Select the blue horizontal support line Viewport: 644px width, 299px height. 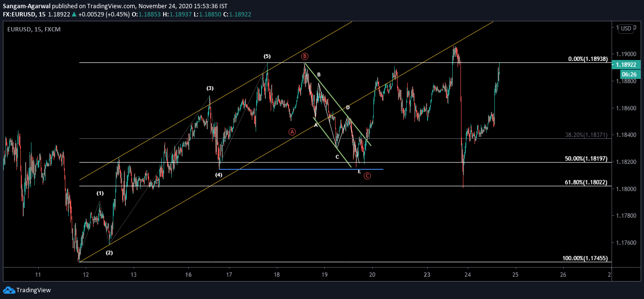pos(301,169)
